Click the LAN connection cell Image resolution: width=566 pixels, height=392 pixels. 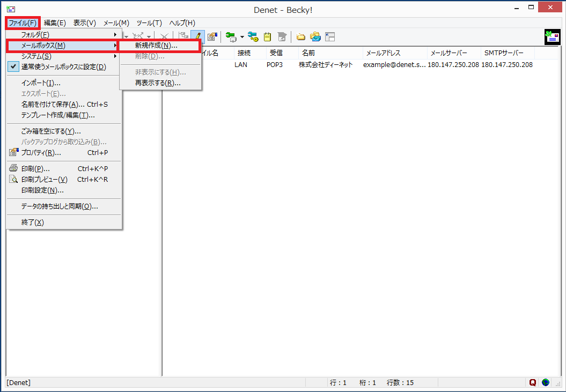point(241,65)
